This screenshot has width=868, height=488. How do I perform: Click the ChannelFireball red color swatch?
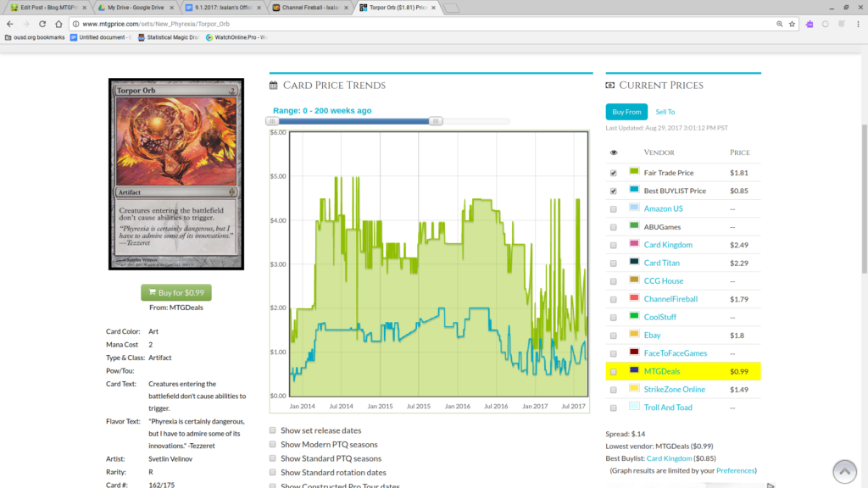(634, 297)
